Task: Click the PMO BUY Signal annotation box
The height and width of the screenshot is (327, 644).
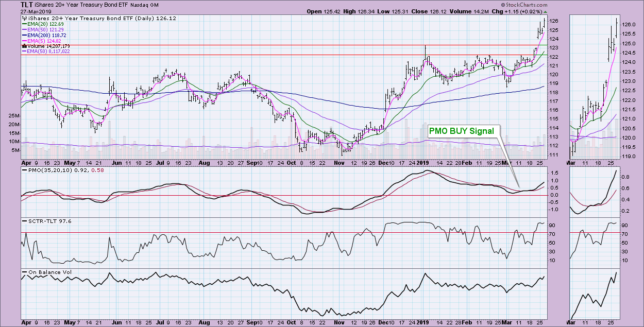Action: [x=461, y=131]
